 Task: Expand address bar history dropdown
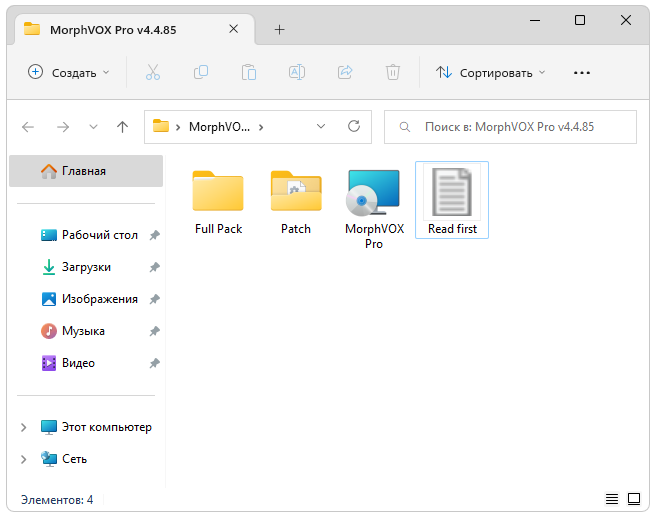321,126
